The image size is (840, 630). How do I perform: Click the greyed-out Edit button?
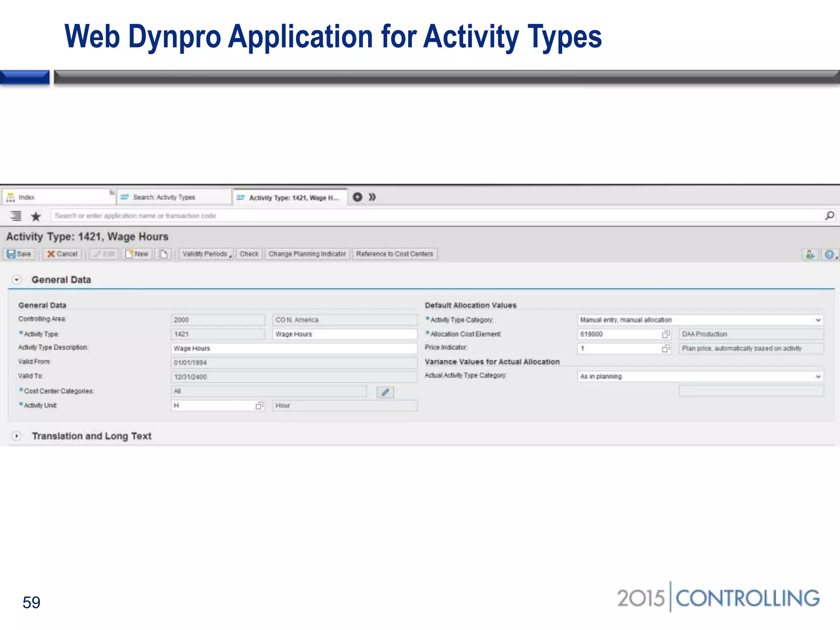(x=104, y=254)
